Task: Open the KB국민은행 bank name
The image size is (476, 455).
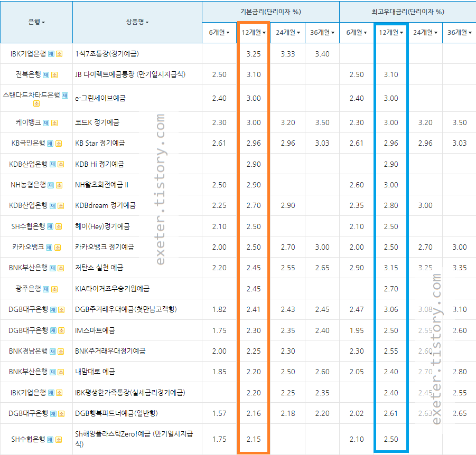Action: (28, 143)
